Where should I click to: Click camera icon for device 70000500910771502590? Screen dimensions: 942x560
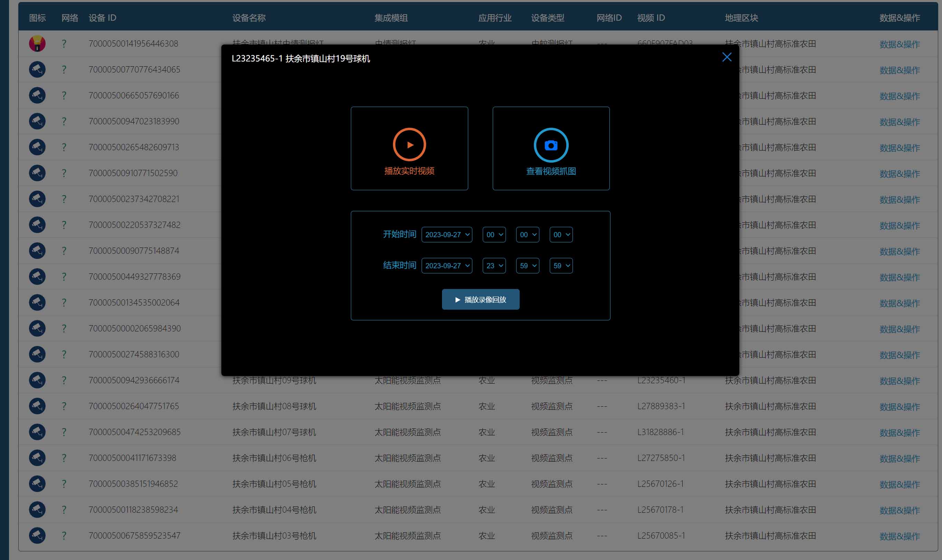[37, 173]
